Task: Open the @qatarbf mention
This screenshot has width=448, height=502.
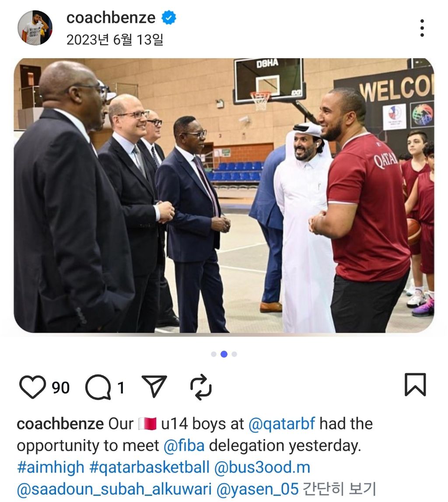Action: click(282, 424)
